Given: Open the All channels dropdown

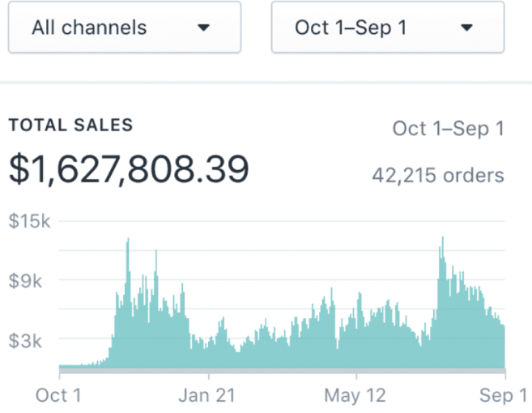Looking at the screenshot, I should [x=125, y=28].
